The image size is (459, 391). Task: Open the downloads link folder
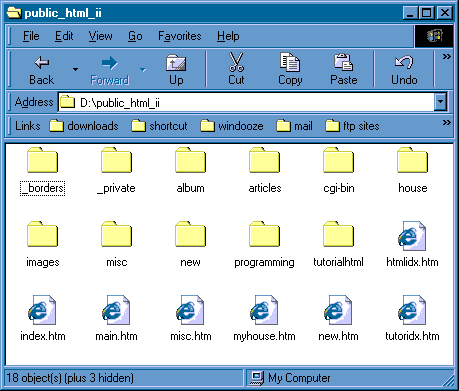84,126
